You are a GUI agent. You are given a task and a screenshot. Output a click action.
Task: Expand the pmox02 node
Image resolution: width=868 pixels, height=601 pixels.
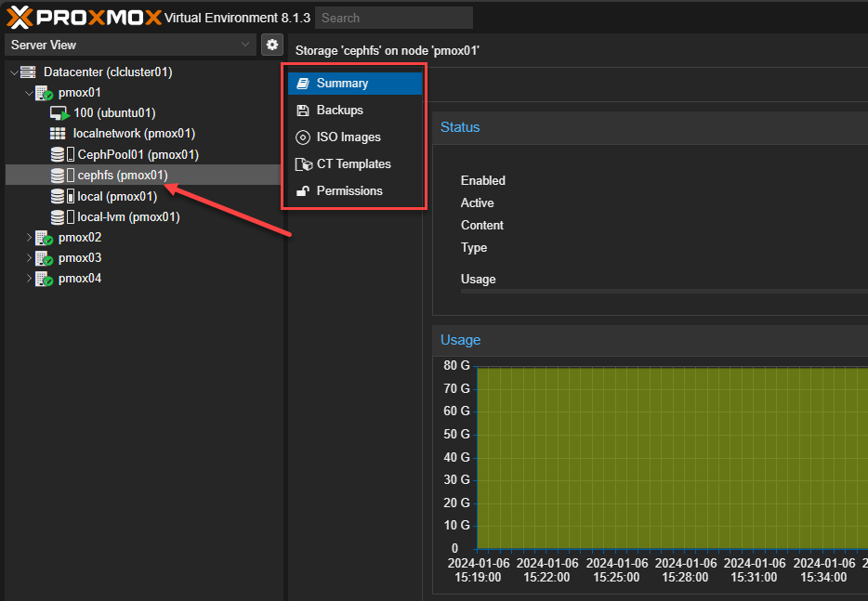[x=28, y=238]
